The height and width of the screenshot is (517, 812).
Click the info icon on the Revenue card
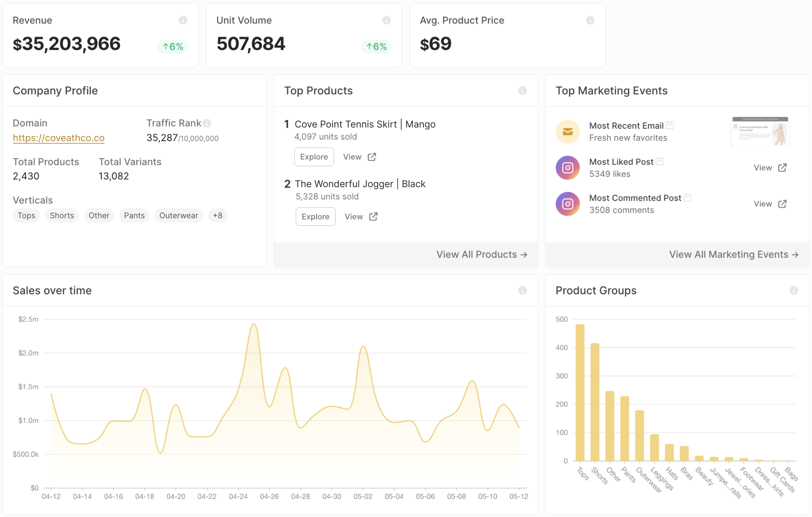click(x=183, y=20)
